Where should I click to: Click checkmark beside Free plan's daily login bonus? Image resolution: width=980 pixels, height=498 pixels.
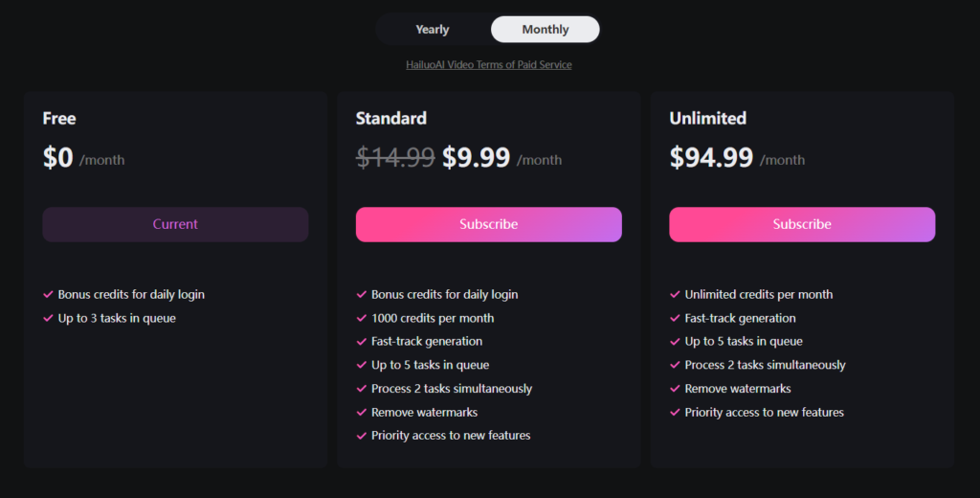click(x=48, y=294)
